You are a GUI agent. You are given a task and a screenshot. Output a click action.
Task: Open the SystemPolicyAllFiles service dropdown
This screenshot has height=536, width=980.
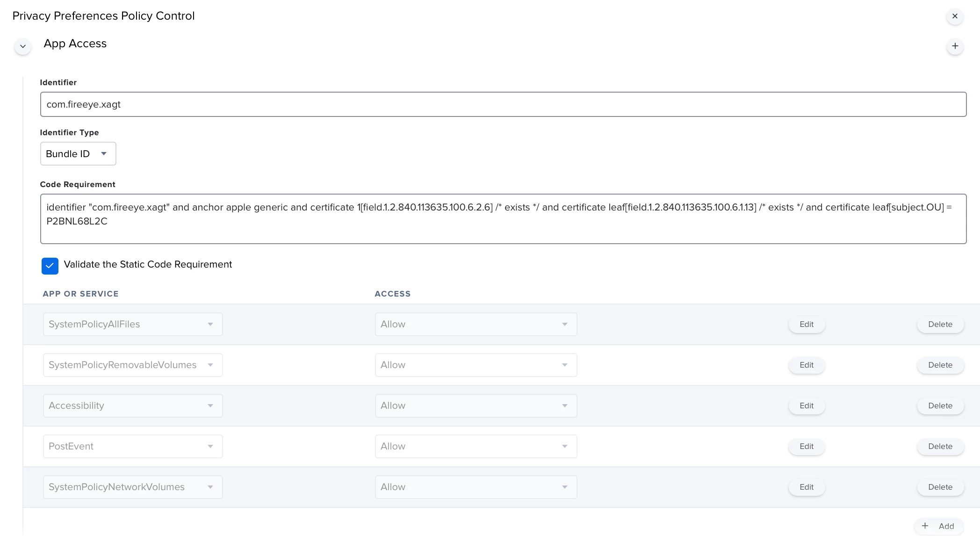(133, 324)
